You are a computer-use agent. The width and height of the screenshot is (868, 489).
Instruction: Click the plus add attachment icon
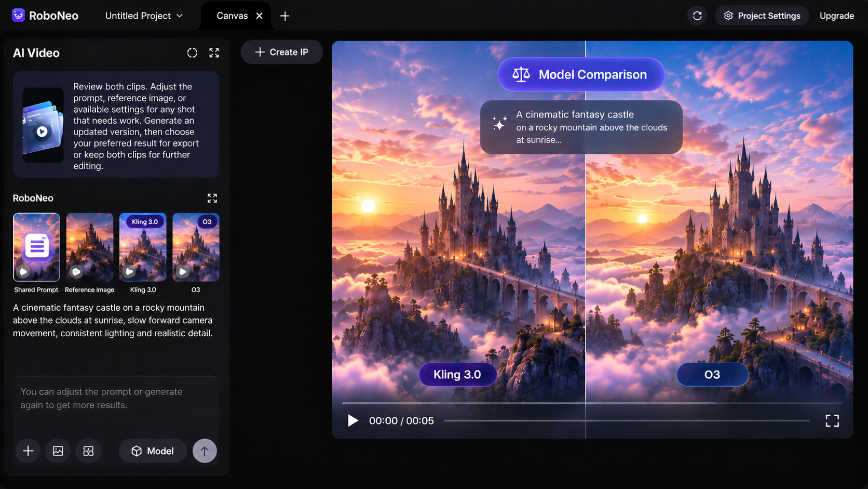point(28,451)
